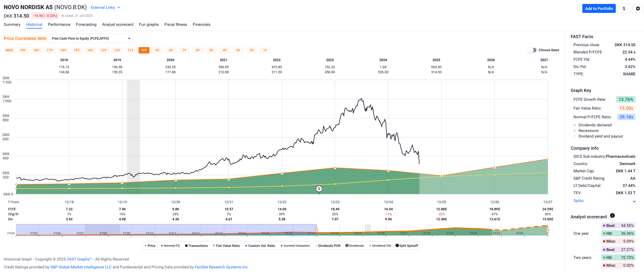
Task: Toggle Dividends POR legend item
Action: pyautogui.click(x=328, y=246)
